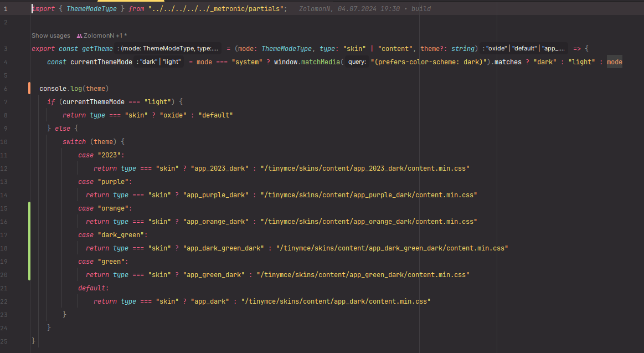Click the query: parameter hint in matchMedia
The image size is (644, 353).
click(x=357, y=62)
